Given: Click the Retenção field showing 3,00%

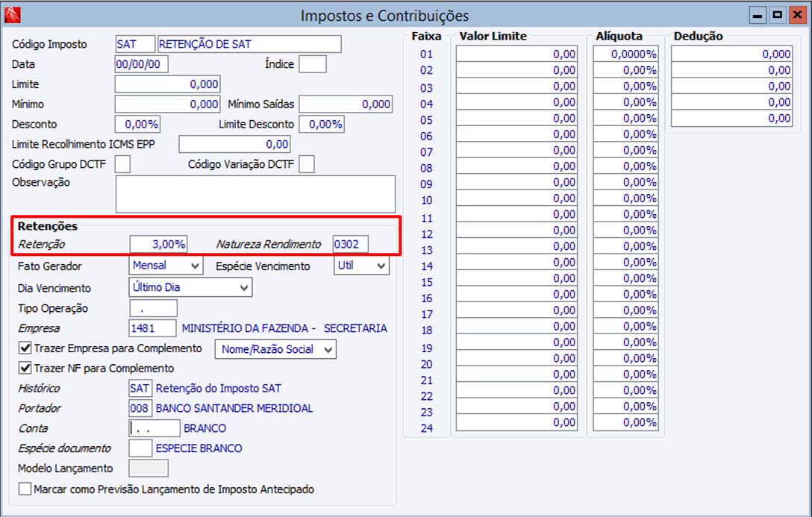Looking at the screenshot, I should tap(158, 244).
